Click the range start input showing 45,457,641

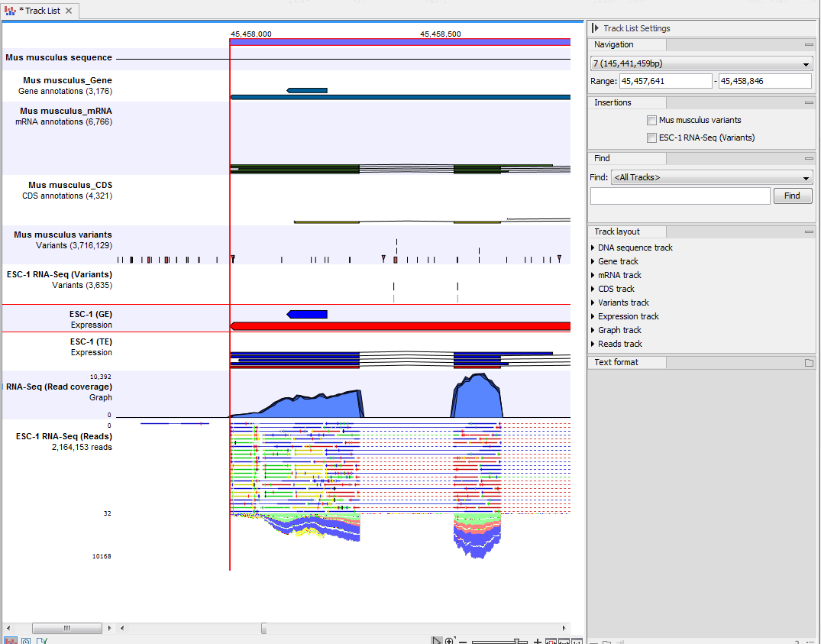(665, 80)
